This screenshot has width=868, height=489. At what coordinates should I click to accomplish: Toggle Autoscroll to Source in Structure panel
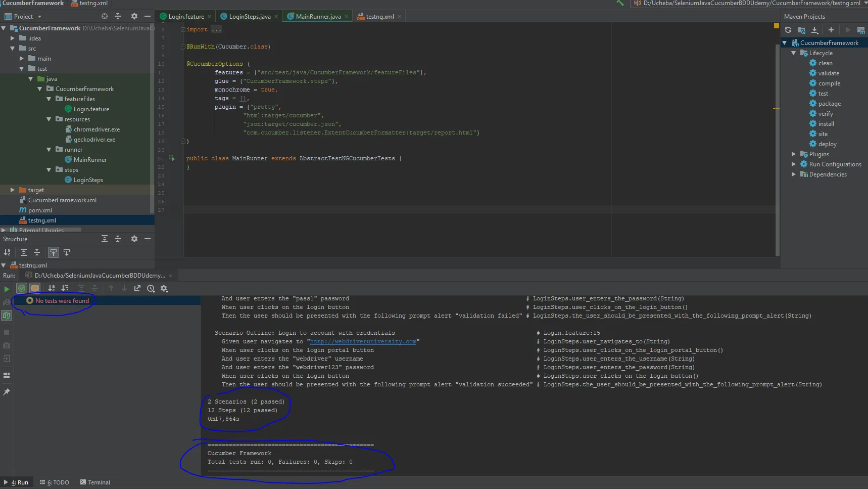(53, 252)
